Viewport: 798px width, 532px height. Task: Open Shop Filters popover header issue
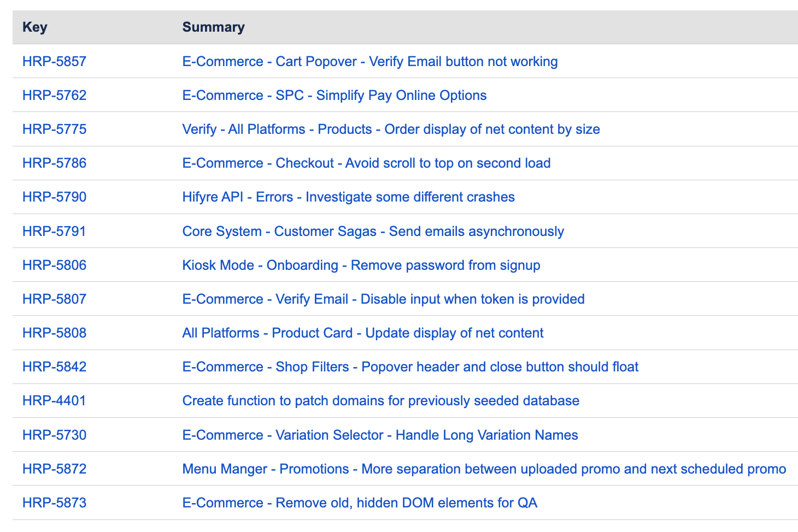click(x=410, y=367)
